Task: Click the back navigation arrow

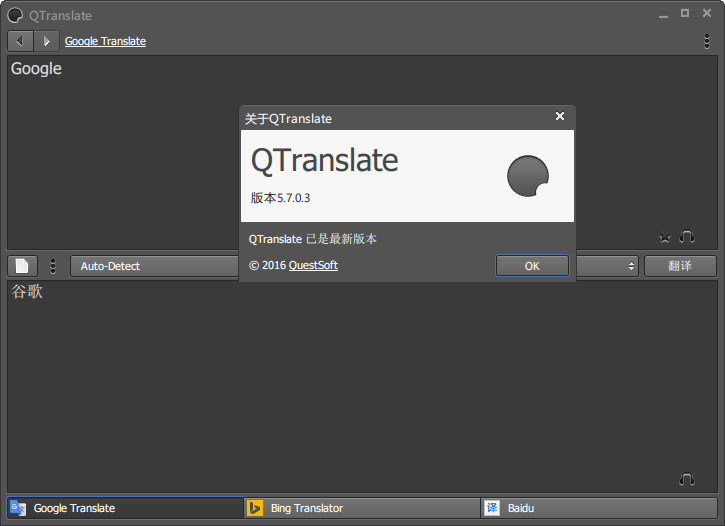Action: tap(20, 41)
